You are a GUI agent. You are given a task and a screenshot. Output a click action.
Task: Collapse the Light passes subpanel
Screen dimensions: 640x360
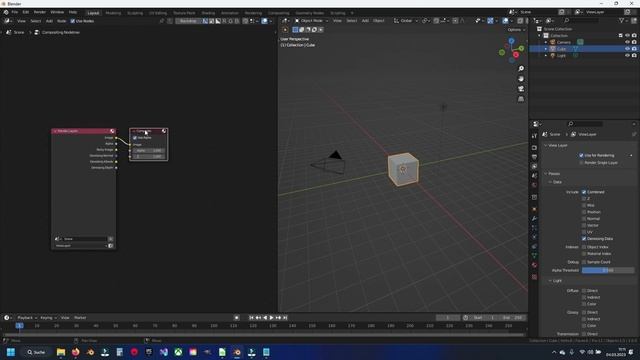[x=550, y=281]
